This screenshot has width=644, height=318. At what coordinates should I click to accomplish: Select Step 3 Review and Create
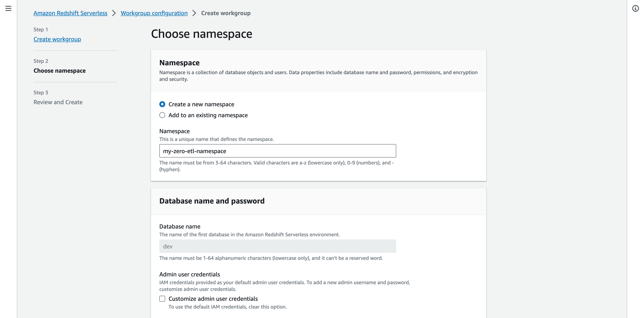click(58, 102)
